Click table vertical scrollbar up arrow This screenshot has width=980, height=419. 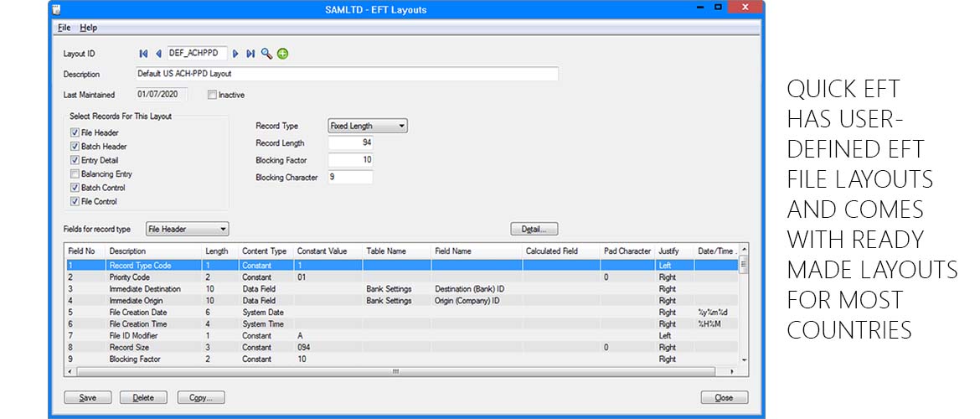pos(744,251)
